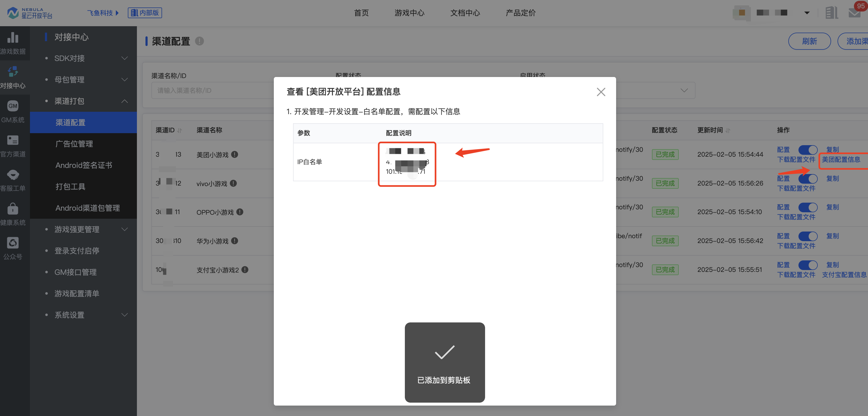
Task: Open 美团配置信息 link
Action: tap(841, 160)
